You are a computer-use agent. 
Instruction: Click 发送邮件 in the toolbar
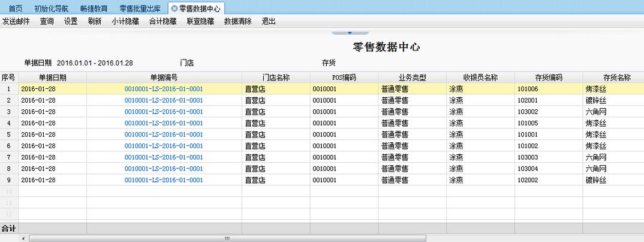click(x=16, y=22)
